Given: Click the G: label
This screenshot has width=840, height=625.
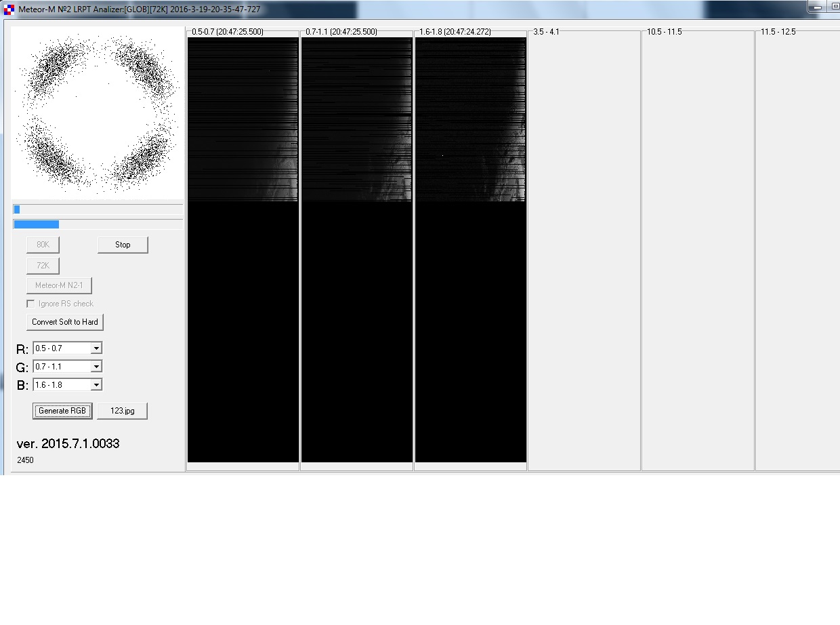Looking at the screenshot, I should click(22, 368).
